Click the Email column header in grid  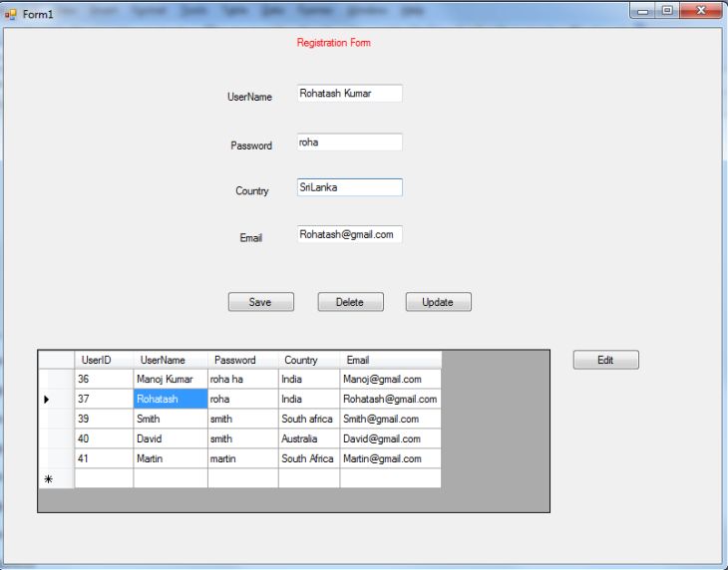click(x=391, y=360)
